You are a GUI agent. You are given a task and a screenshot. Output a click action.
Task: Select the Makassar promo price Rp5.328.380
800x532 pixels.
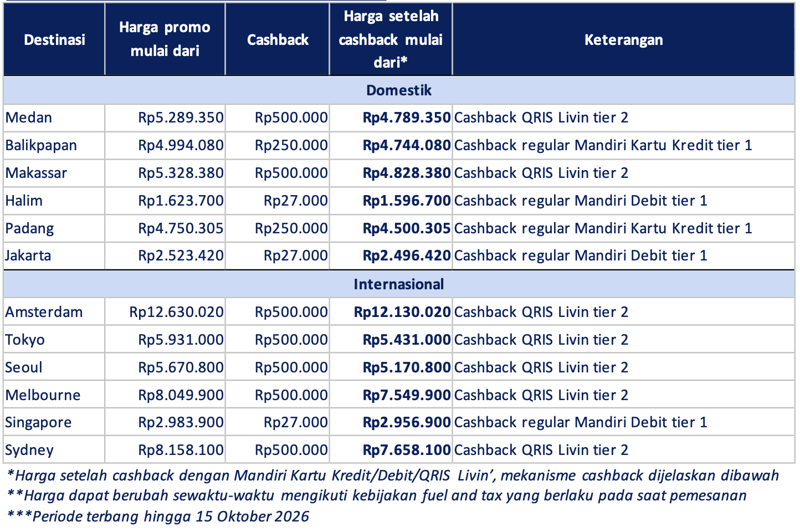tap(181, 173)
